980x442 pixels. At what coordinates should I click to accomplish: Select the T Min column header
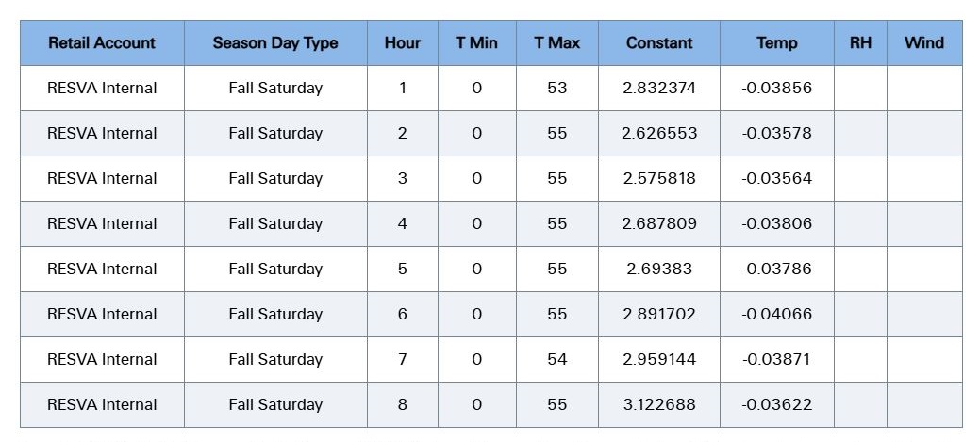[x=477, y=43]
